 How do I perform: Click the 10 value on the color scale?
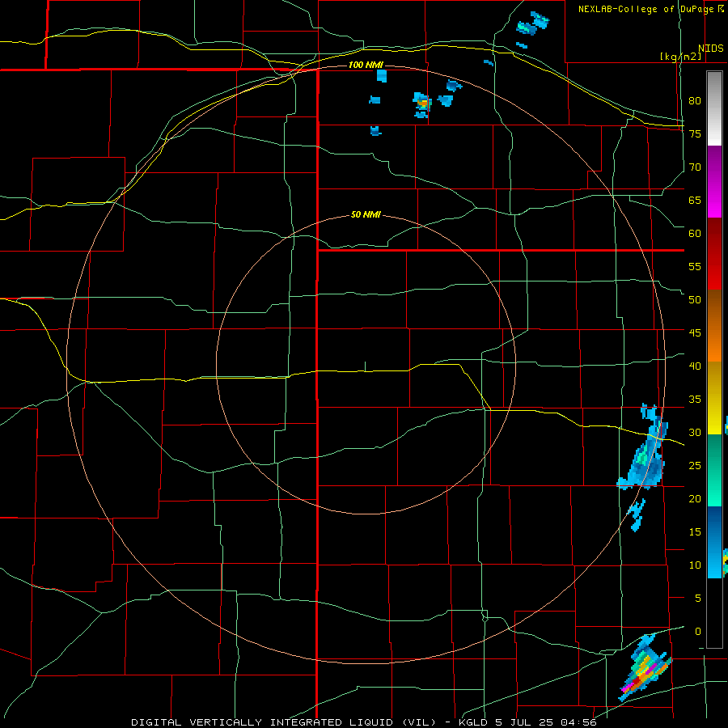(695, 565)
